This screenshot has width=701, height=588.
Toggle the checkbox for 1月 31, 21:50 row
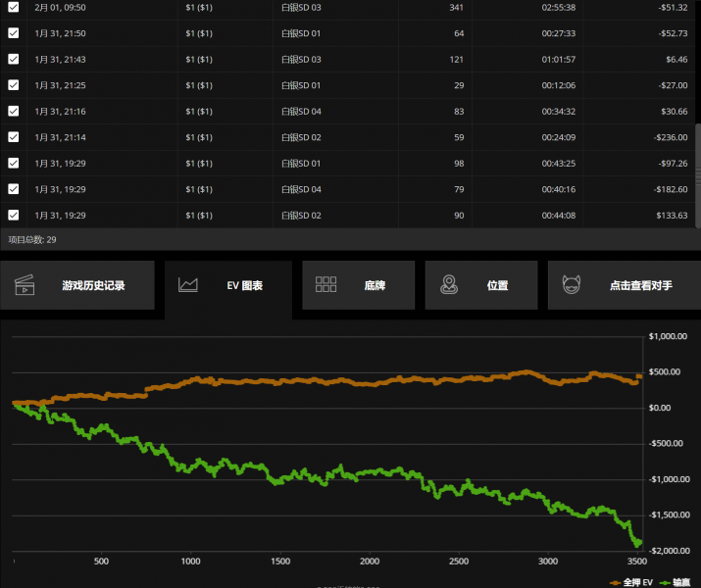point(14,33)
